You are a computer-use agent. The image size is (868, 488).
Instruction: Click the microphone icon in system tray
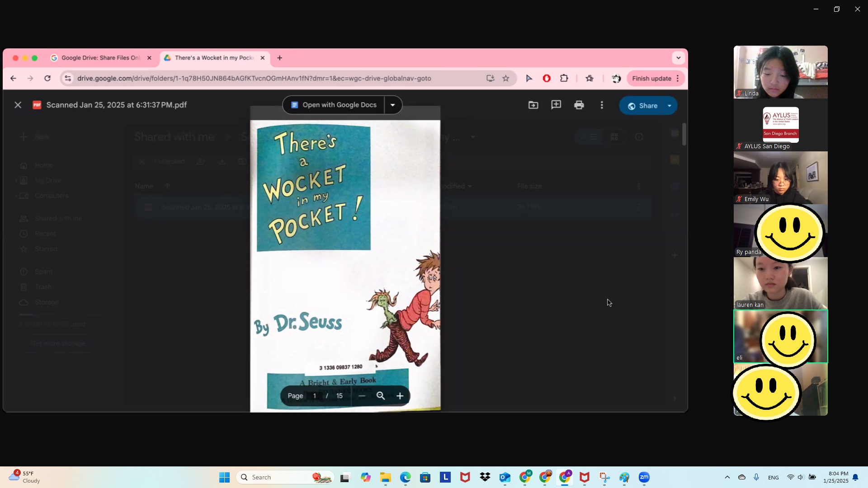tap(756, 477)
